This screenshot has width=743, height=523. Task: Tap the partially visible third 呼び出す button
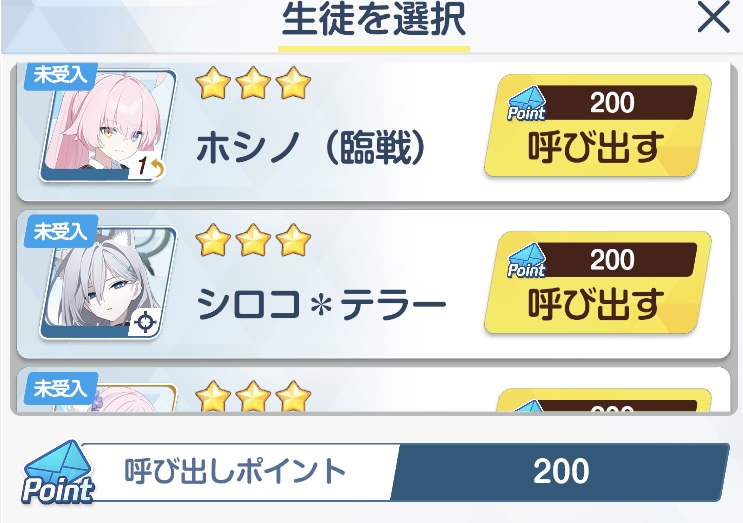click(603, 400)
